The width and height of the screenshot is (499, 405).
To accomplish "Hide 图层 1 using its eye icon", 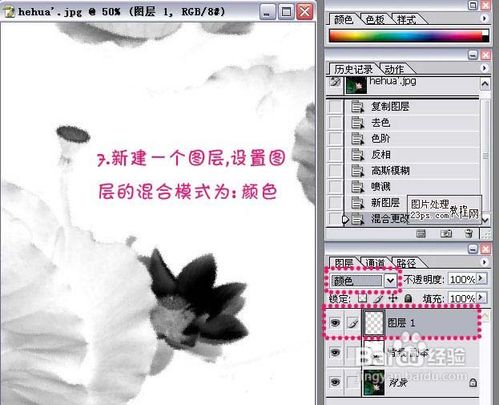I will [335, 323].
